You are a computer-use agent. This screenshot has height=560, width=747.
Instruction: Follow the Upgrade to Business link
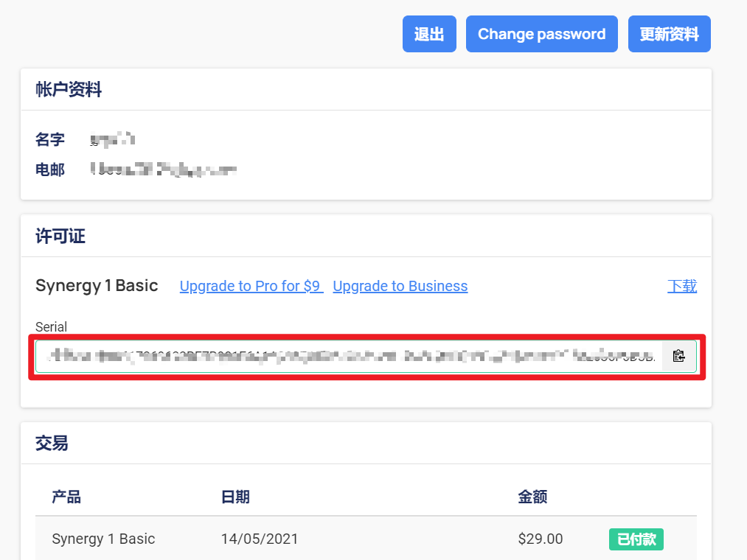coord(400,286)
